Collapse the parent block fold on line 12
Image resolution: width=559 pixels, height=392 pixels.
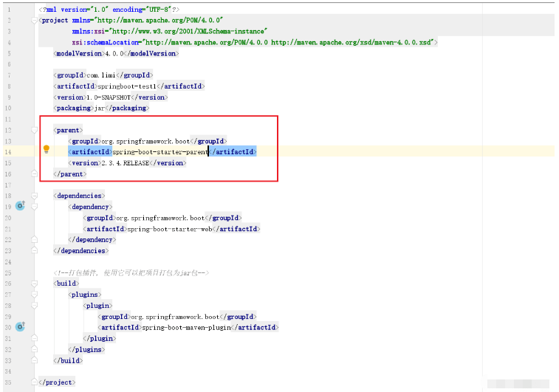click(x=34, y=131)
